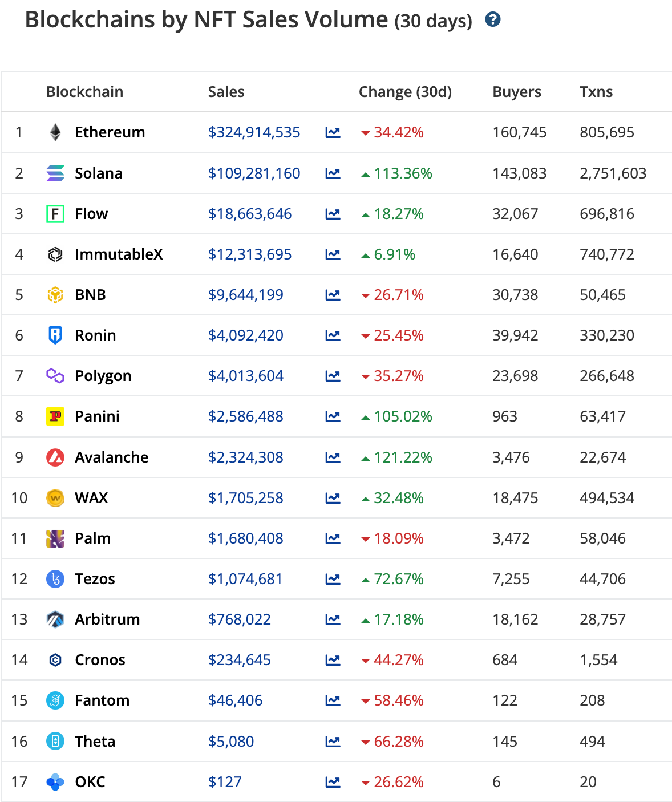Click BNB sales value $9,644,199
The image size is (672, 802).
(246, 295)
